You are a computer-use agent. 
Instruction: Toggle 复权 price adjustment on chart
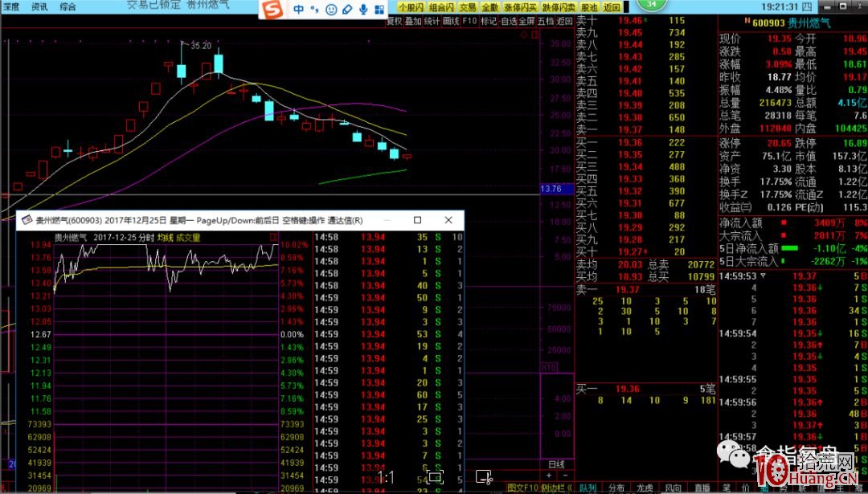point(394,21)
